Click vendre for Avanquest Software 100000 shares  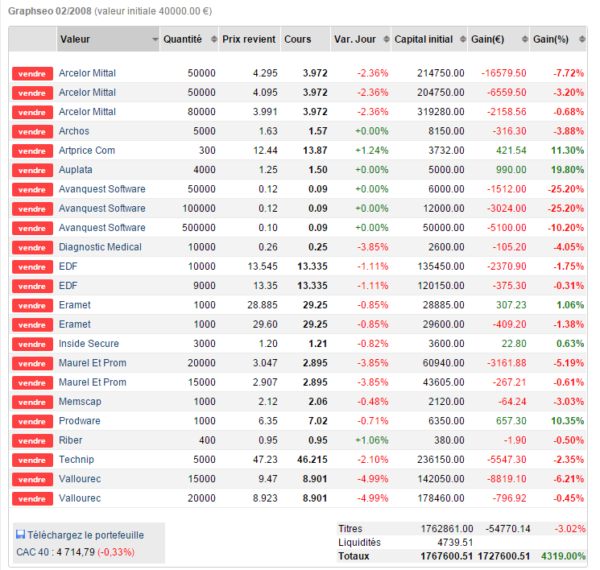tap(33, 209)
